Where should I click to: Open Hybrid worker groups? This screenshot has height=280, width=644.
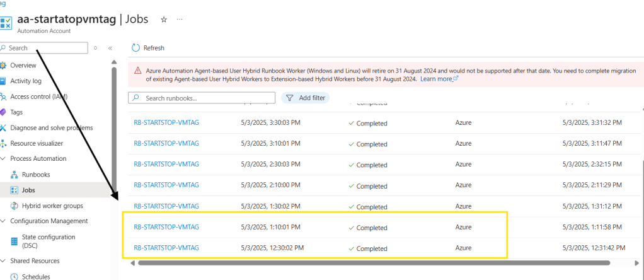[52, 206]
